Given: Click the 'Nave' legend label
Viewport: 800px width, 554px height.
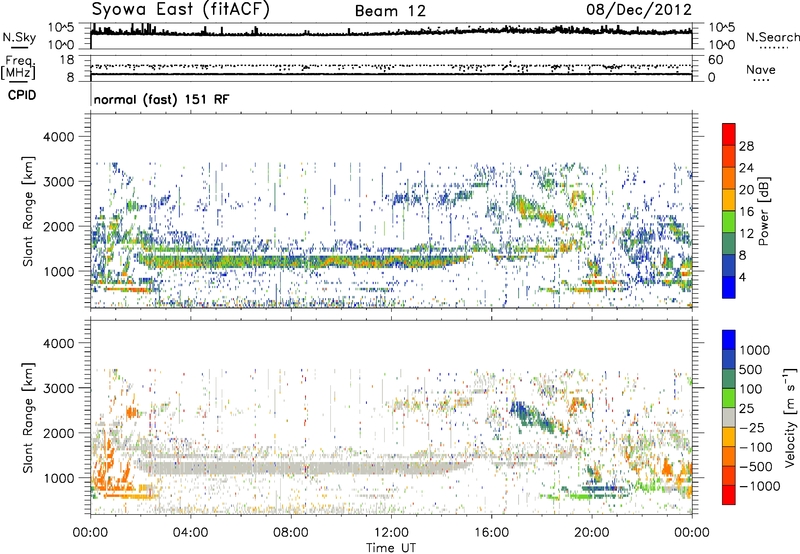Looking at the screenshot, I should 761,69.
